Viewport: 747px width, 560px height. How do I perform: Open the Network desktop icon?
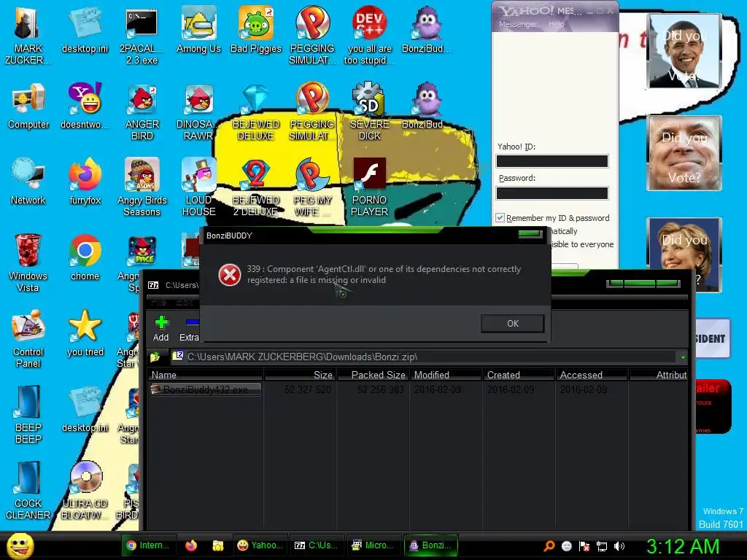(28, 181)
